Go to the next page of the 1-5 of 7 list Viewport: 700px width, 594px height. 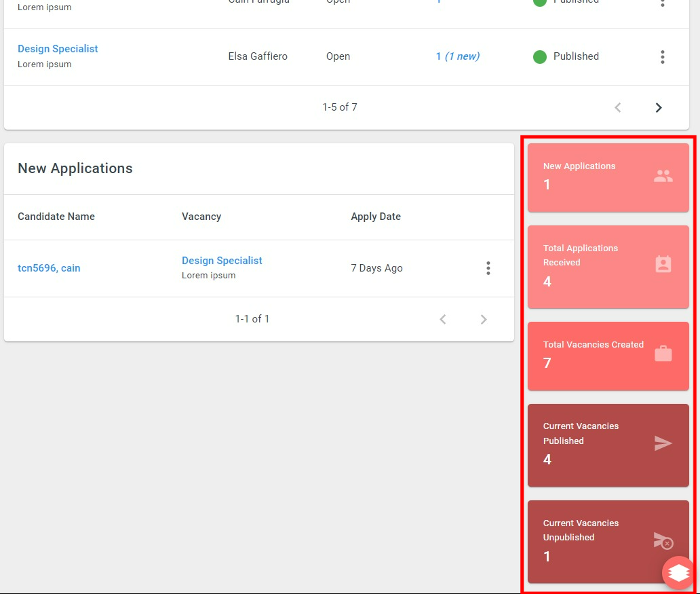click(x=659, y=108)
